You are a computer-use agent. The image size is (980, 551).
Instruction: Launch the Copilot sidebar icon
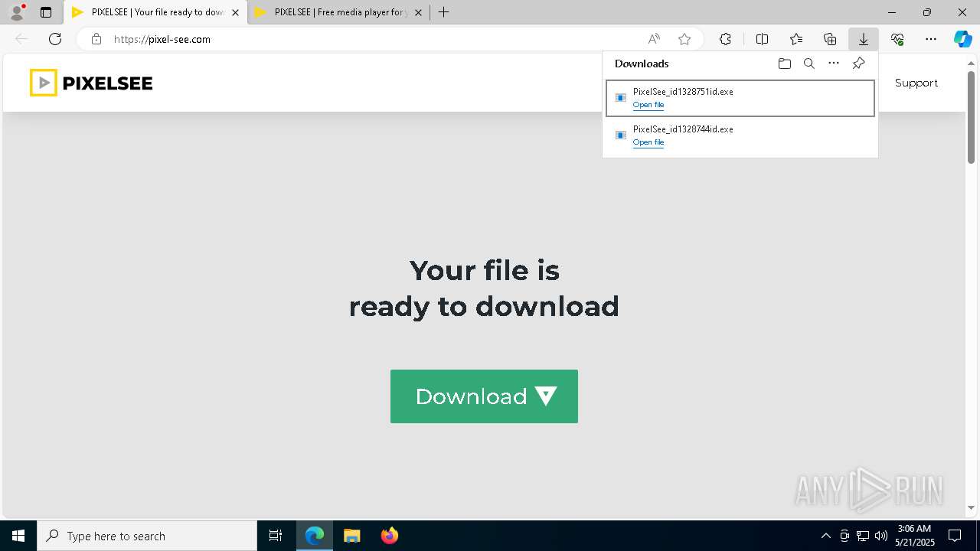(963, 39)
